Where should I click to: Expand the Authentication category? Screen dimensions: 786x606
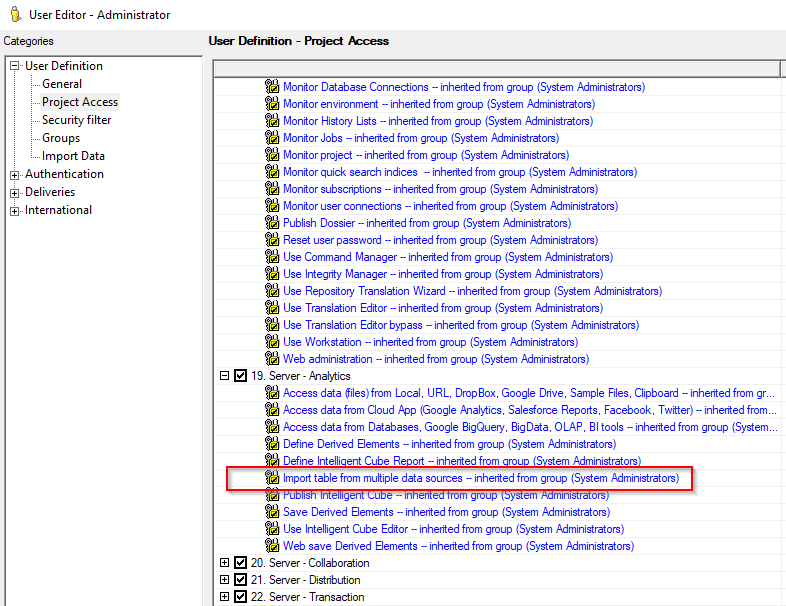(15, 174)
